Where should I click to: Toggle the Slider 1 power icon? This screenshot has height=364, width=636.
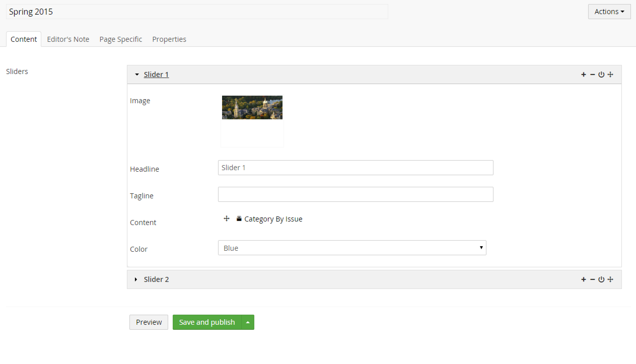tap(601, 75)
